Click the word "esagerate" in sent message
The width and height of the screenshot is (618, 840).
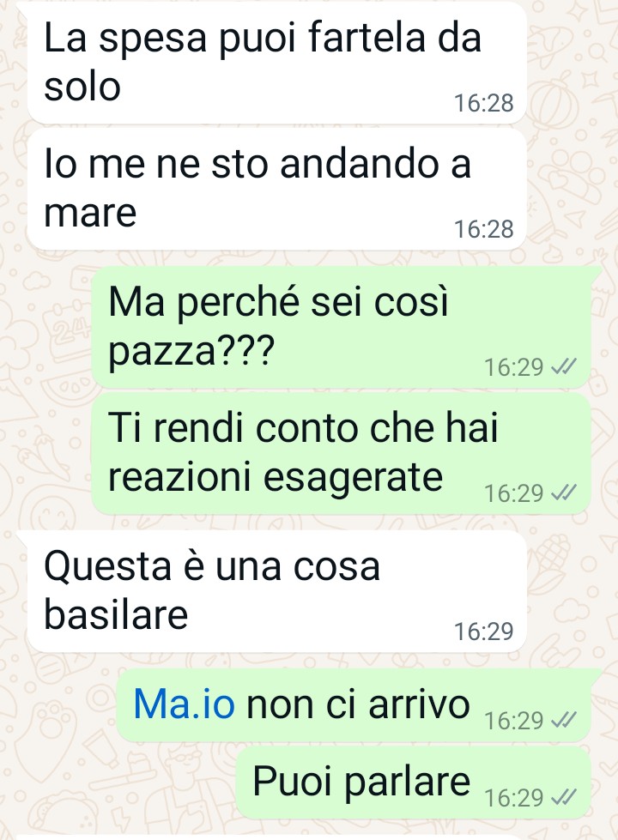point(354,479)
